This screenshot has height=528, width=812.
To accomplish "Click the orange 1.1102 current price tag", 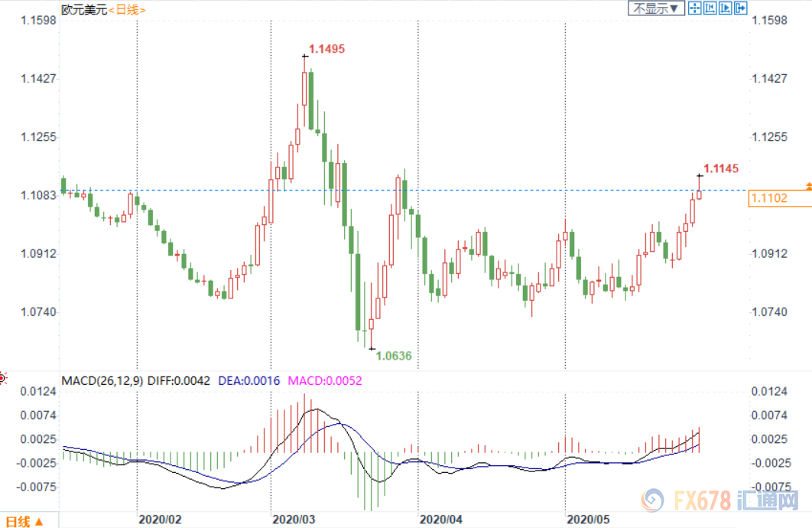I will click(778, 199).
